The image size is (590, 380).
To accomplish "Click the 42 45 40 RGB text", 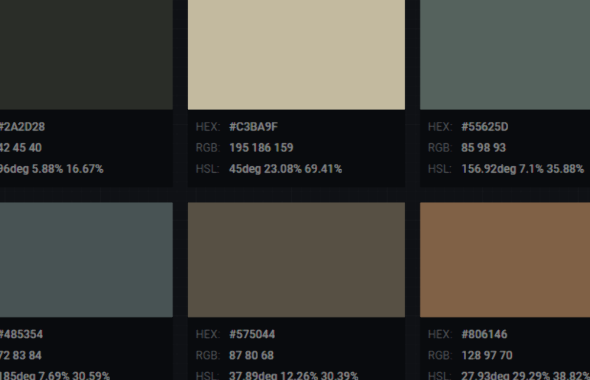I will tap(21, 147).
